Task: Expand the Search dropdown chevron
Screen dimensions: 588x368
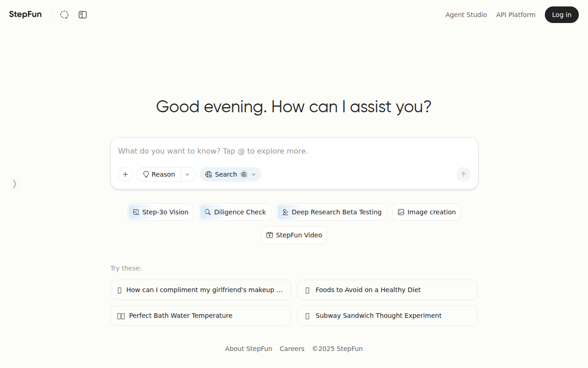Action: [x=254, y=174]
